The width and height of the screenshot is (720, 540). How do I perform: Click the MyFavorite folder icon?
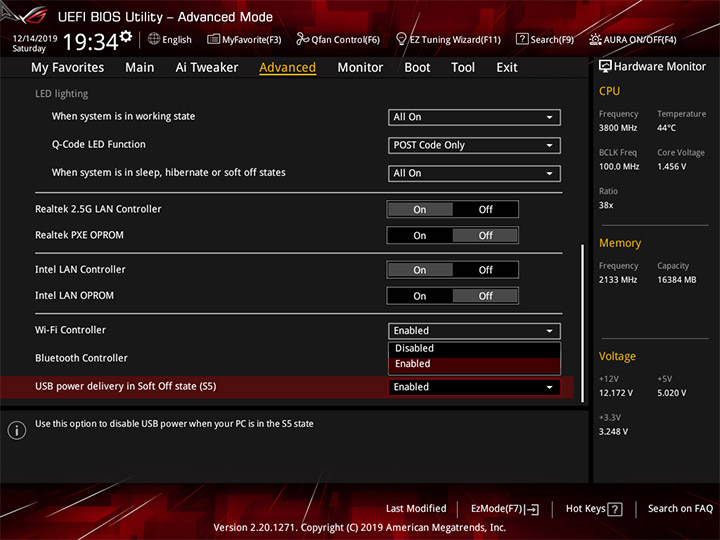coord(213,39)
